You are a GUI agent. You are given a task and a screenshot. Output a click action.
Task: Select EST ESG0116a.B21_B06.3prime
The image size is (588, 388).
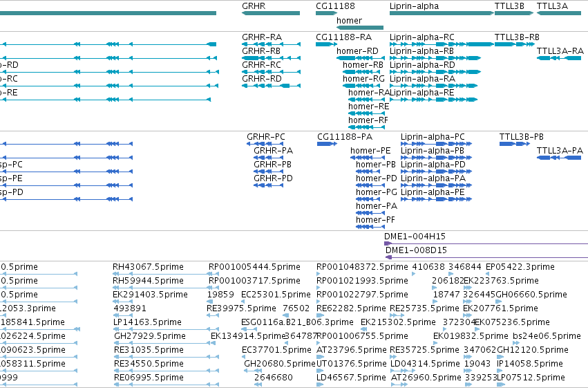(x=297, y=323)
